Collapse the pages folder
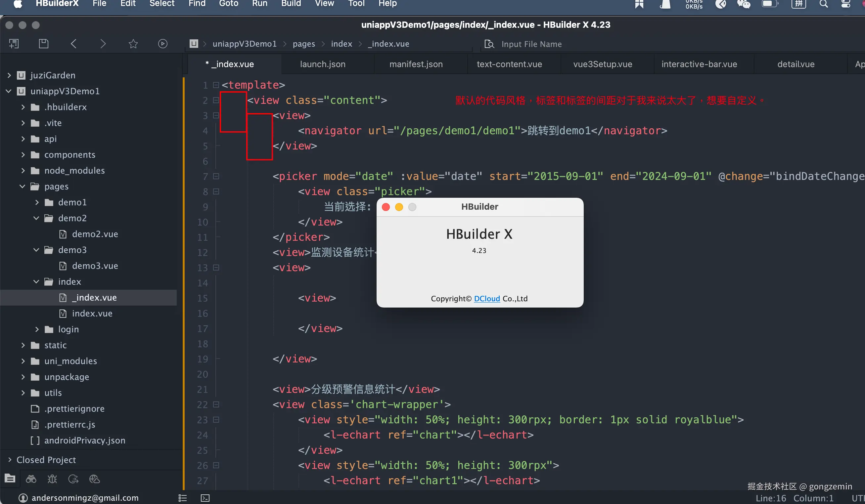 [23, 186]
